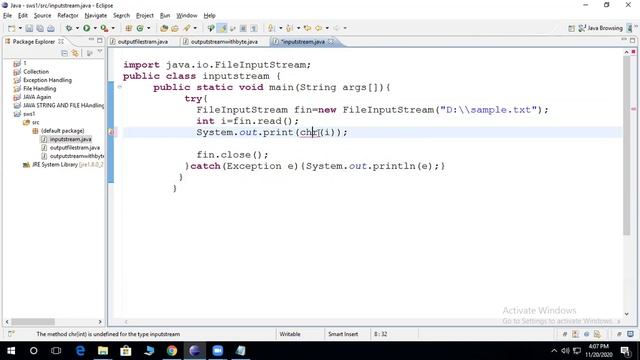Select JAVA Again project

(x=37, y=97)
